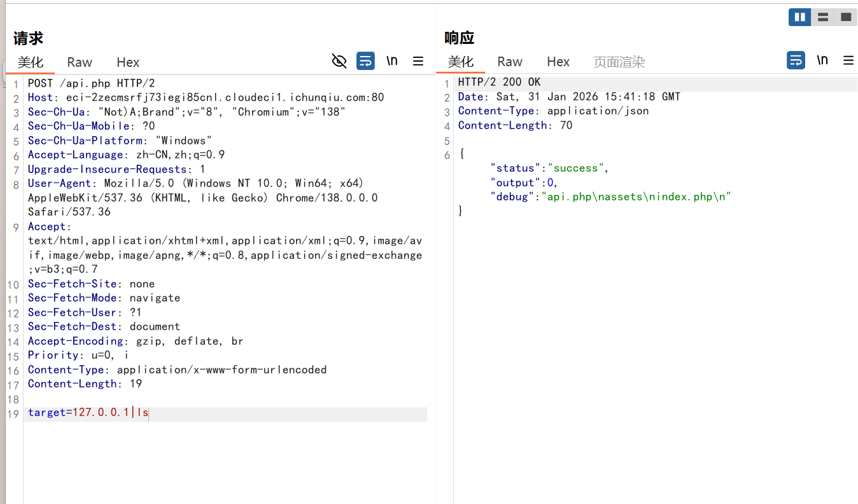Select the response 页面渲染 render tab
Screen dimensions: 858x504
(619, 62)
